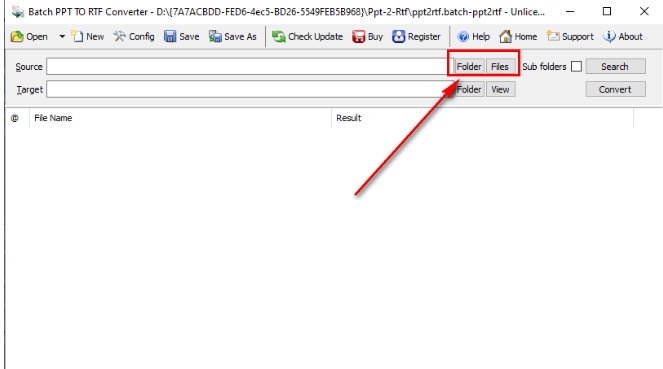Image resolution: width=663 pixels, height=369 pixels.
Task: Expand the Open dropdown arrow
Action: point(62,37)
